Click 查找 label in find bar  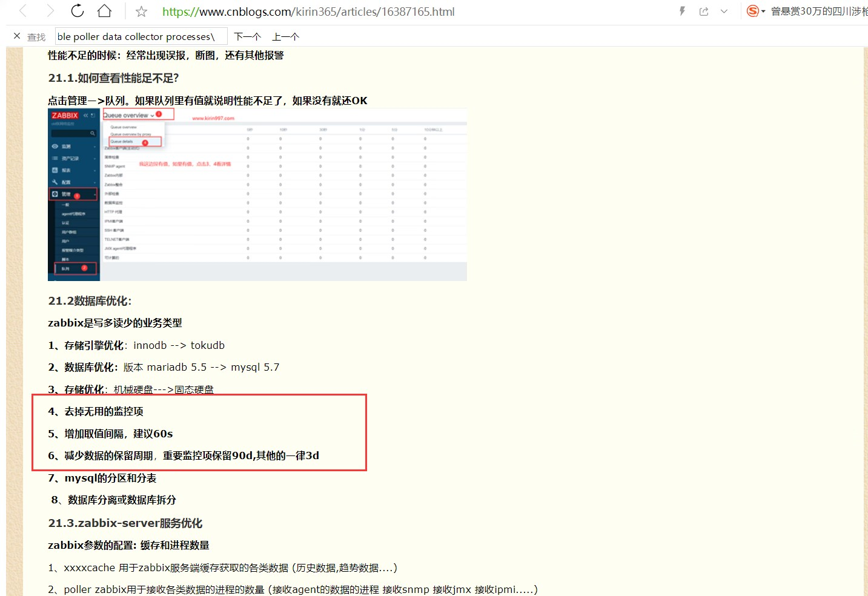tap(36, 37)
